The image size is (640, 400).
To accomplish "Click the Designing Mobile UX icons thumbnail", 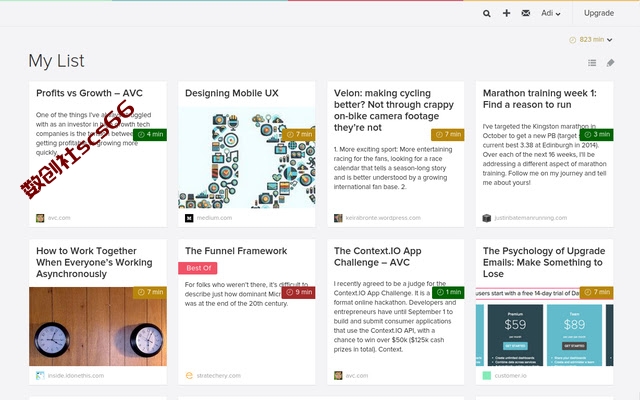I will 247,158.
